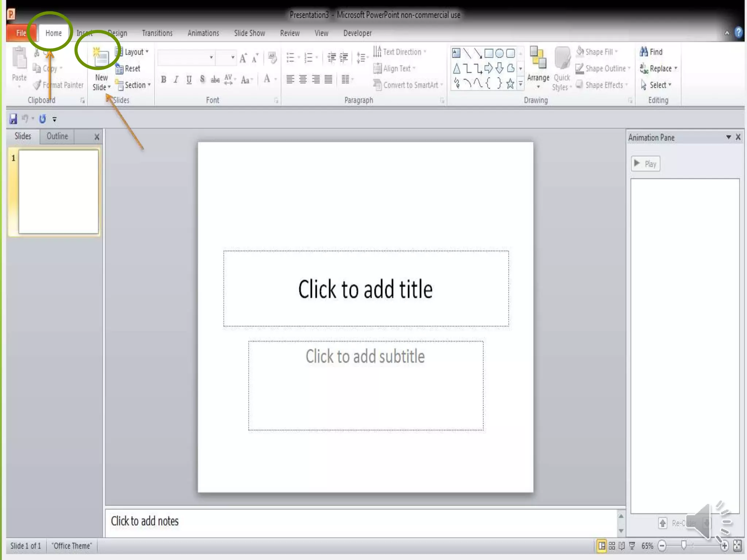Select the Arrange tool icon
Viewport: 747px width, 560px height.
(538, 58)
